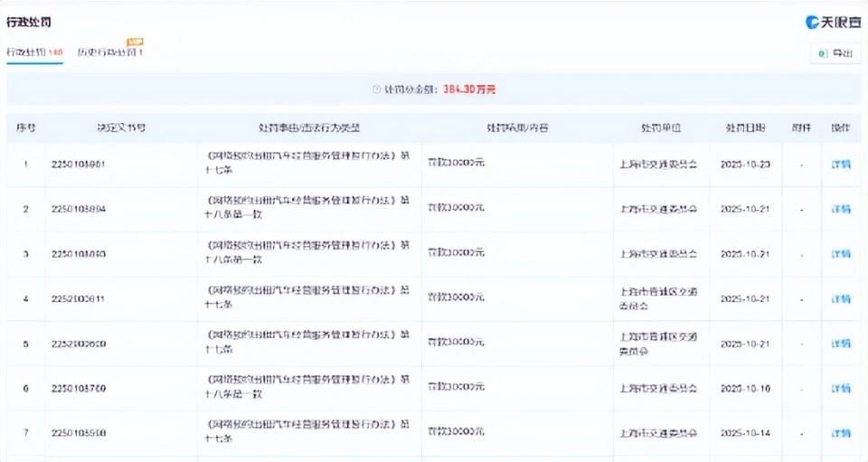View 详情 of row 2 record

840,209
